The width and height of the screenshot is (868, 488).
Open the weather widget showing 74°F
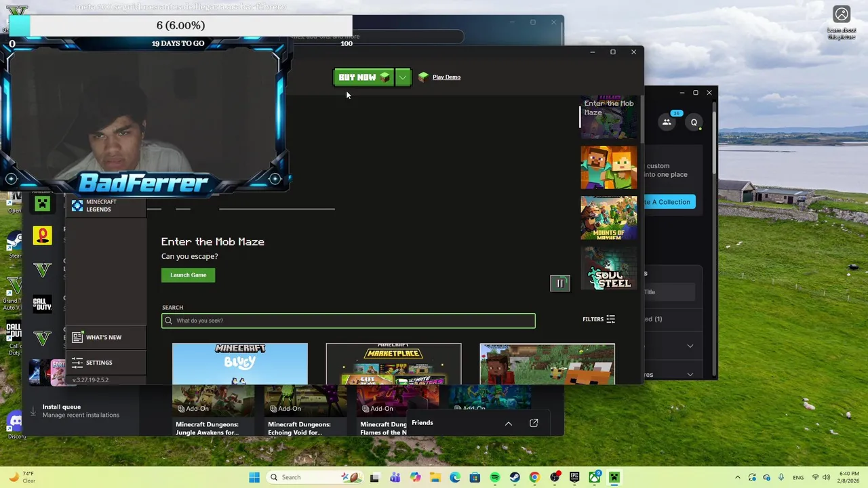[x=22, y=477]
